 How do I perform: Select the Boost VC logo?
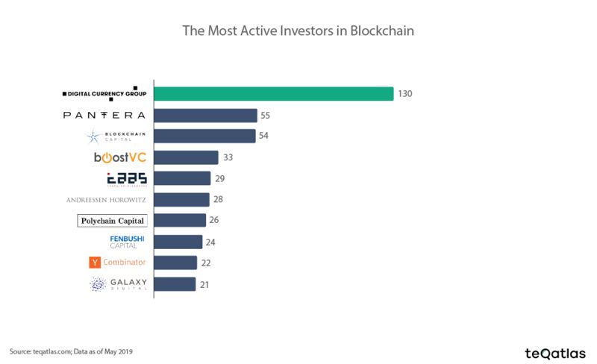pos(119,157)
